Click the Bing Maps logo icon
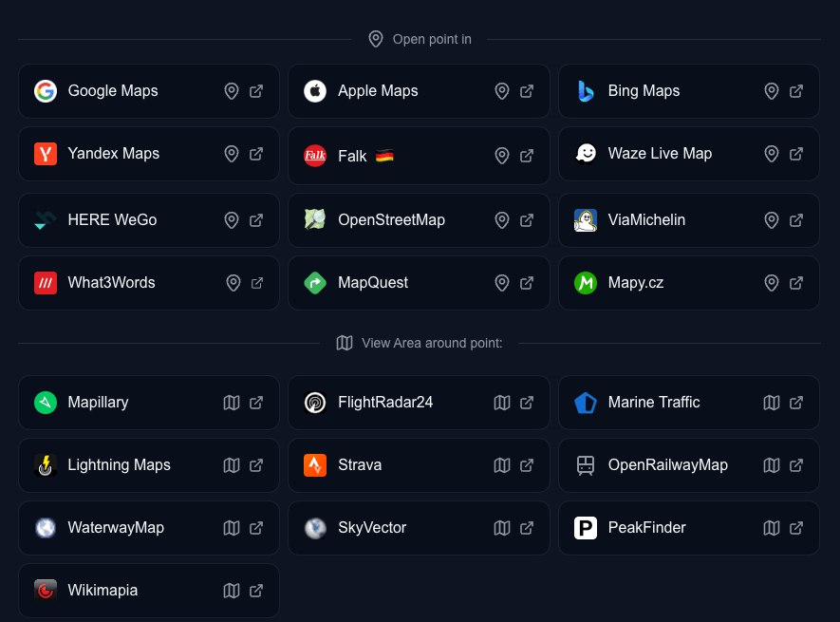The width and height of the screenshot is (840, 622). tap(586, 91)
